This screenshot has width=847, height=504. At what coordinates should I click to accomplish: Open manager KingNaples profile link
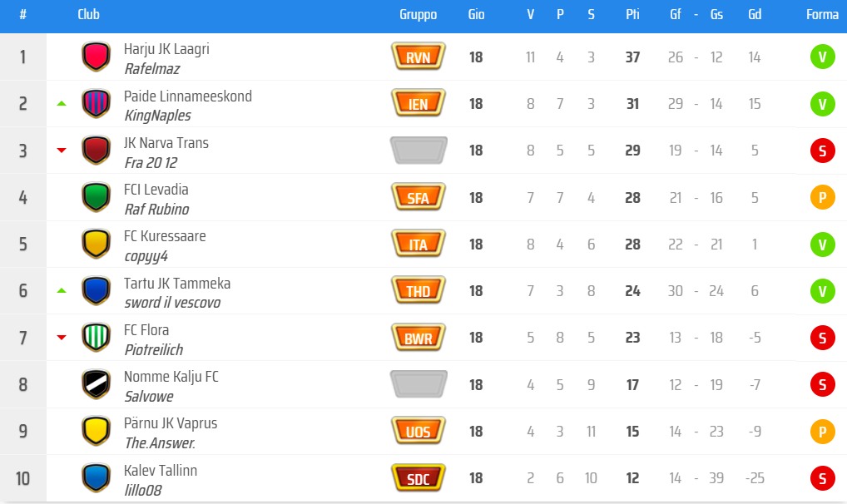[x=157, y=116]
